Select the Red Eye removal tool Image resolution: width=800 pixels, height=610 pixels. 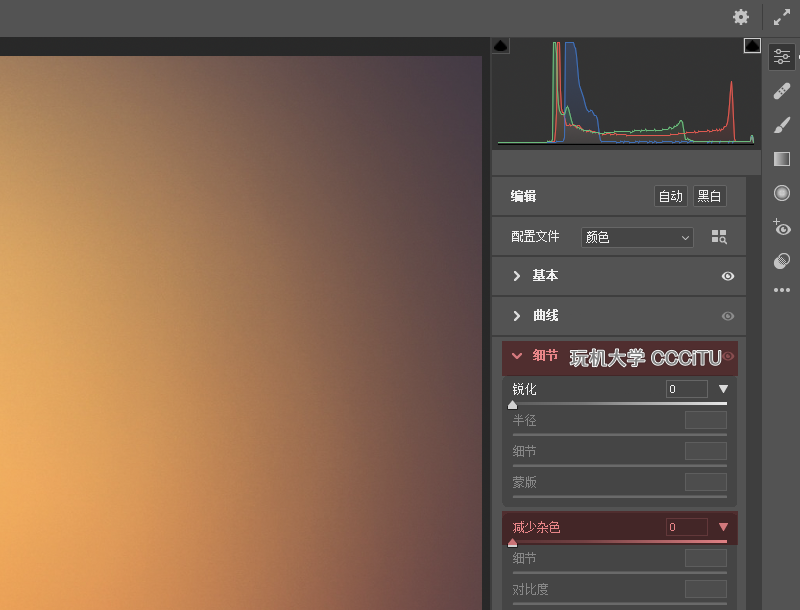tap(782, 227)
